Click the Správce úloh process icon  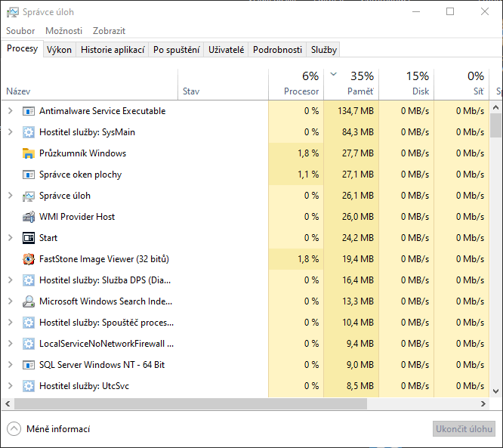(x=29, y=196)
